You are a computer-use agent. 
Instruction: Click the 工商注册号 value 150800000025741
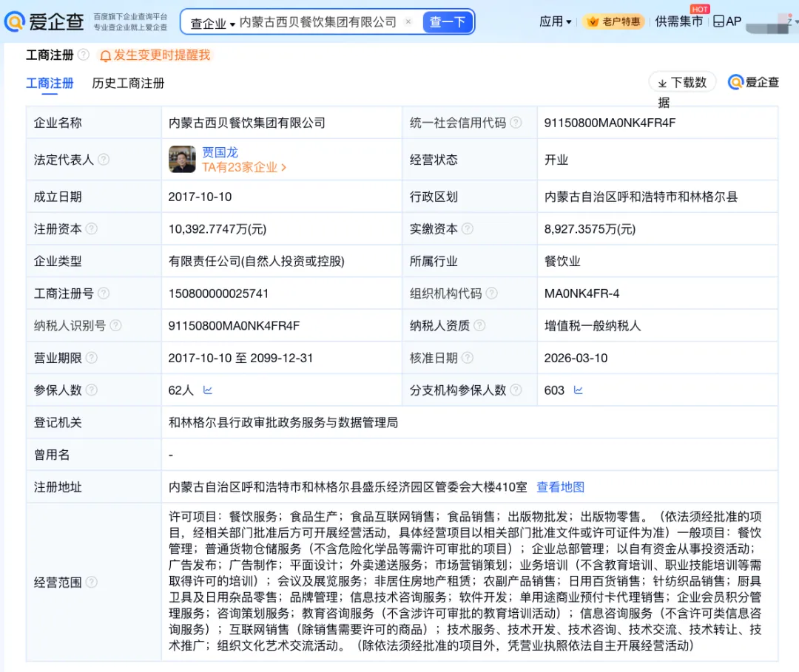pyautogui.click(x=218, y=293)
